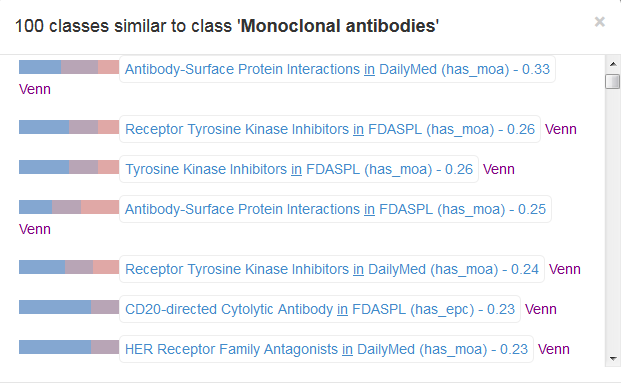Click the scrollbar thumb of the list
Viewport: 621px width, 388px height.
pos(613,81)
